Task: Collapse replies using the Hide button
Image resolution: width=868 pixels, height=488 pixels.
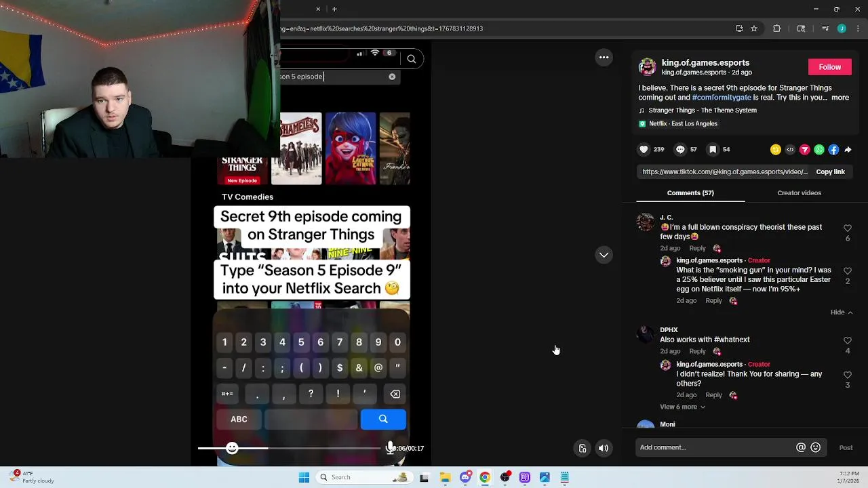Action: (842, 312)
